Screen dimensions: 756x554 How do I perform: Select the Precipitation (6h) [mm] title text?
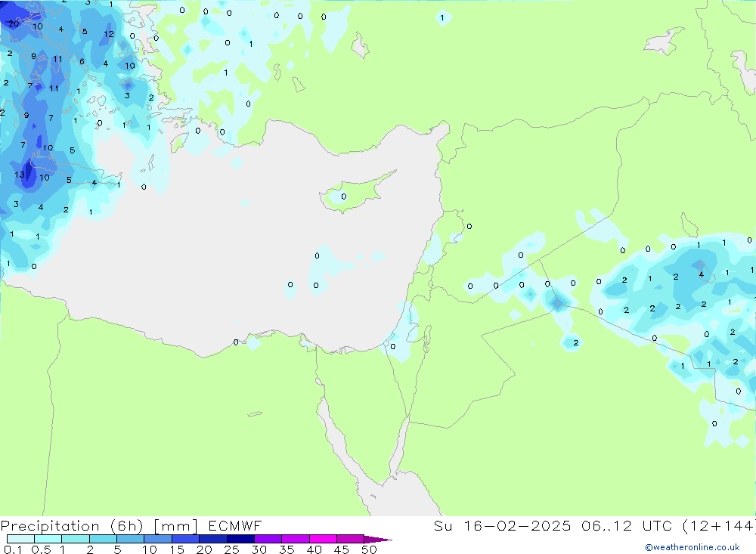tap(99, 526)
